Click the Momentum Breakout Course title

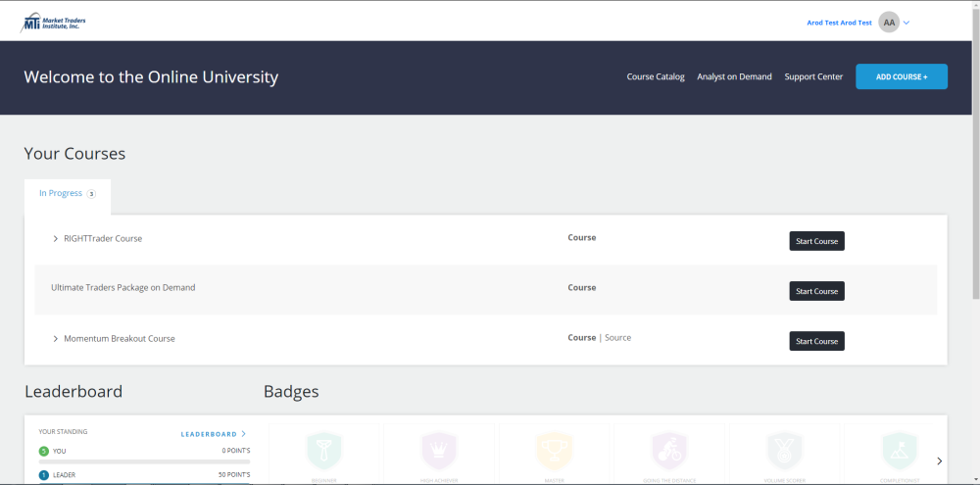click(x=120, y=339)
